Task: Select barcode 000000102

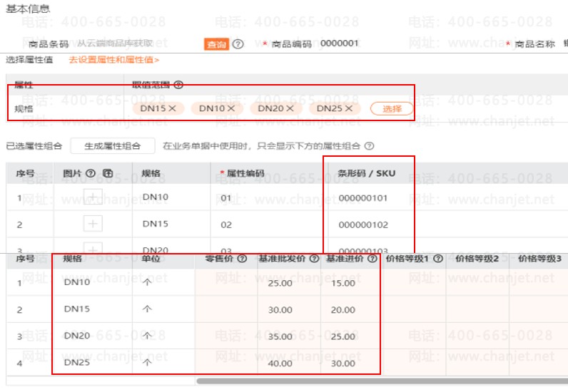Action: [363, 225]
